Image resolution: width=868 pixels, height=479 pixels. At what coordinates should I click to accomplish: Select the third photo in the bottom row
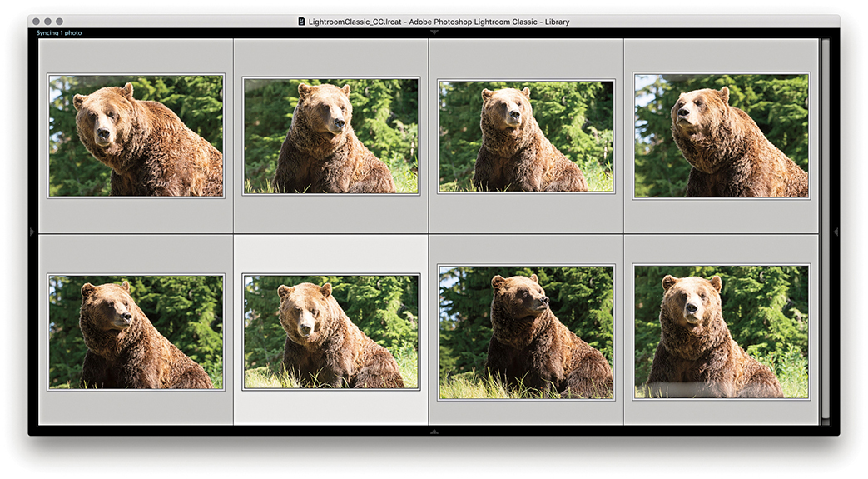(x=526, y=332)
